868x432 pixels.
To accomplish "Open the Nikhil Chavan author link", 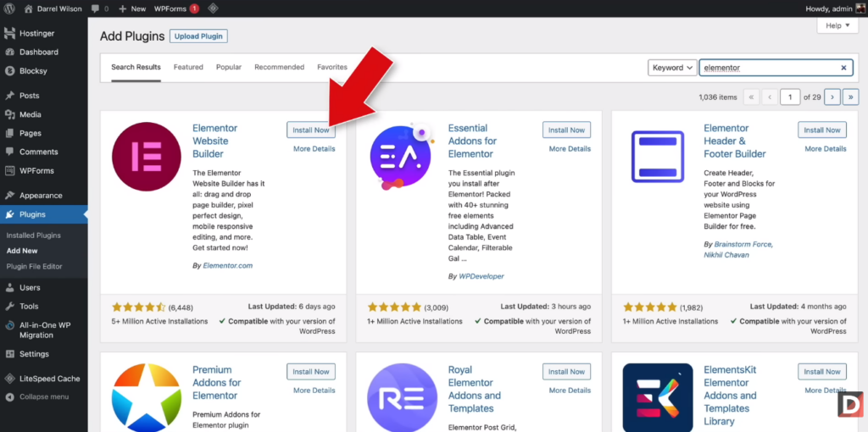I will 726,255.
